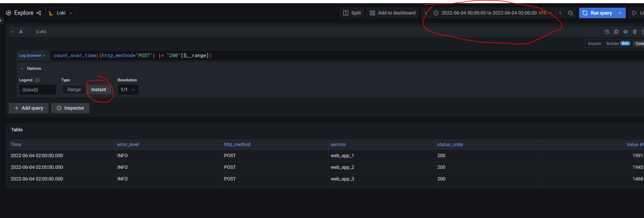Image resolution: width=644 pixels, height=218 pixels.
Task: Open the time range picker
Action: [493, 13]
